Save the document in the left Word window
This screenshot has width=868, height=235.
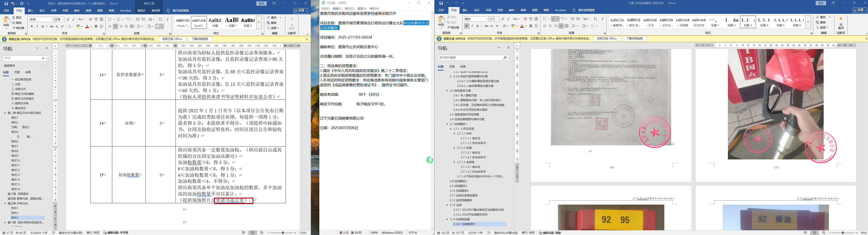(6, 3)
